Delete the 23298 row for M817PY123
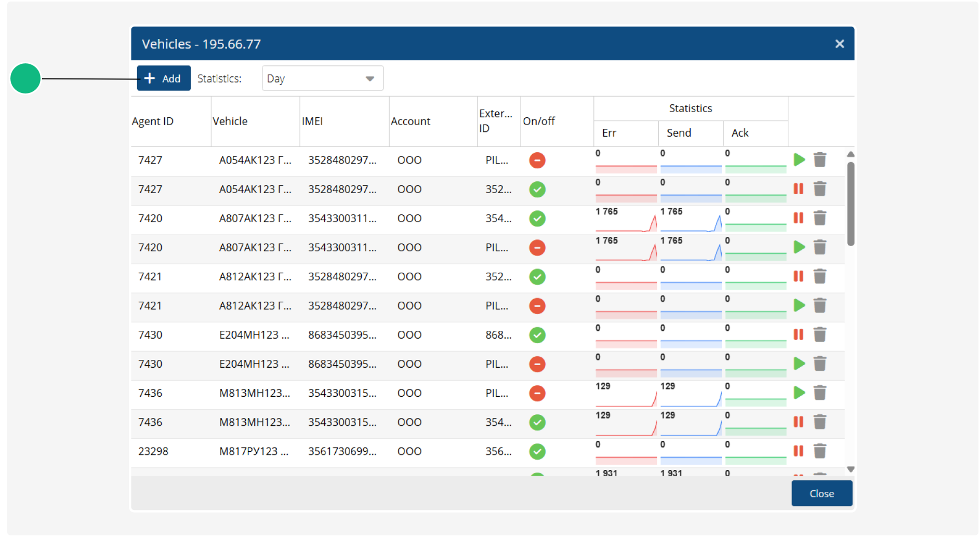 click(x=820, y=451)
